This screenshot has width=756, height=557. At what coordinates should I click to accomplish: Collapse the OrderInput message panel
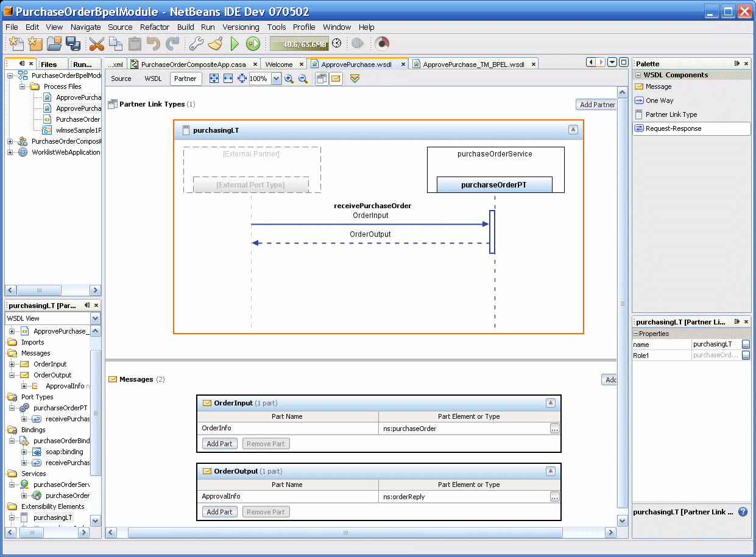click(550, 403)
